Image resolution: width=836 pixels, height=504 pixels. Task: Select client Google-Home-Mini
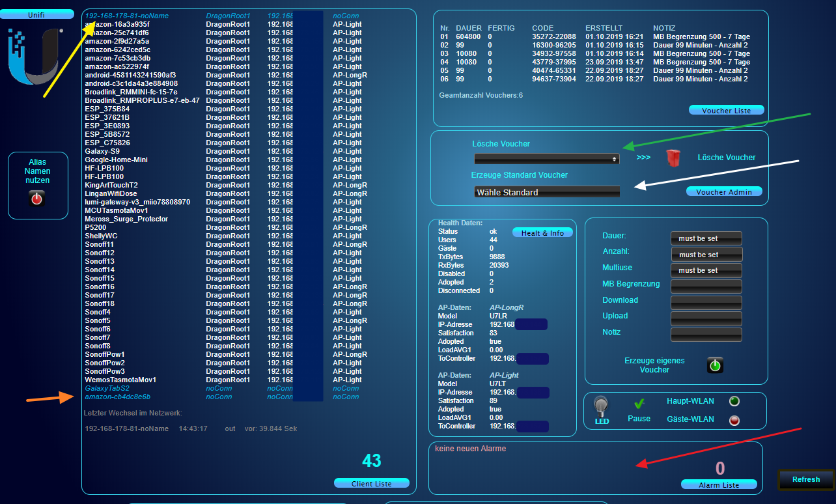[117, 160]
